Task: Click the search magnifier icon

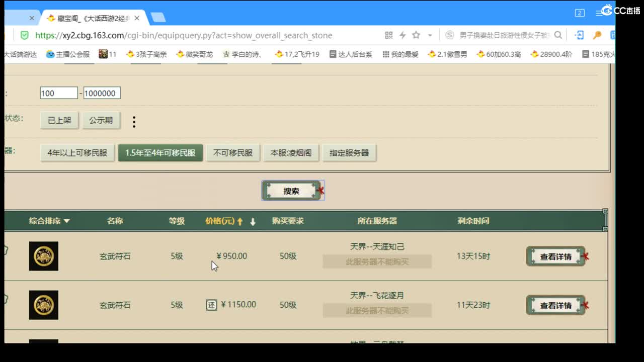Action: click(558, 35)
